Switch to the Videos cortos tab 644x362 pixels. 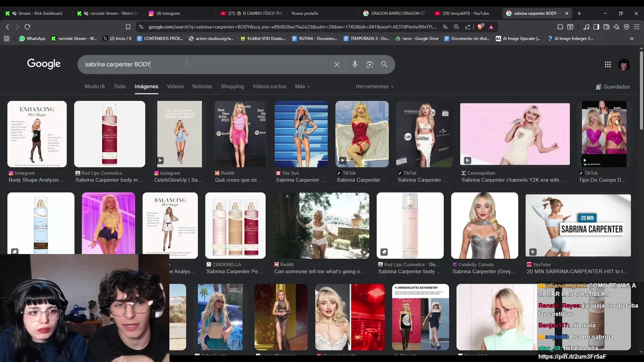(269, 86)
